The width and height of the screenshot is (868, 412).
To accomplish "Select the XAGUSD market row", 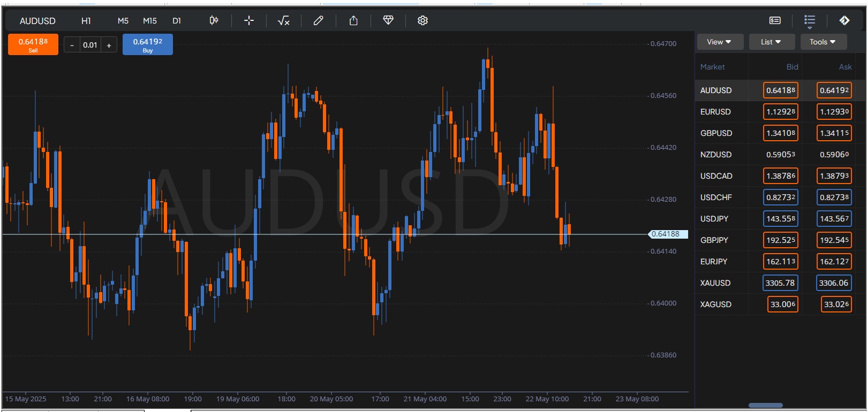I will tap(780, 304).
